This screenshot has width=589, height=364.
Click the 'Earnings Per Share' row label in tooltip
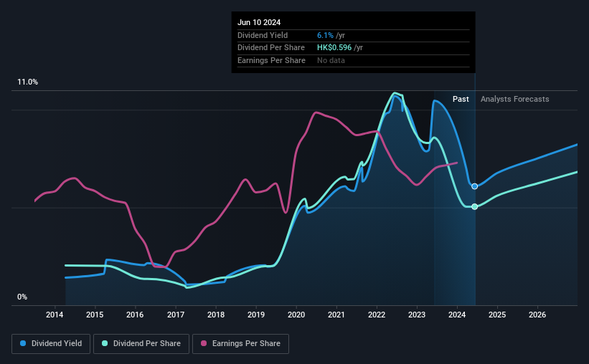click(271, 60)
